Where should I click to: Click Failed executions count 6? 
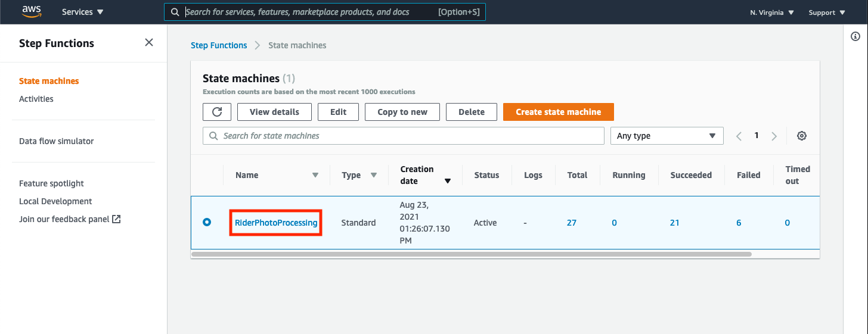[739, 223]
